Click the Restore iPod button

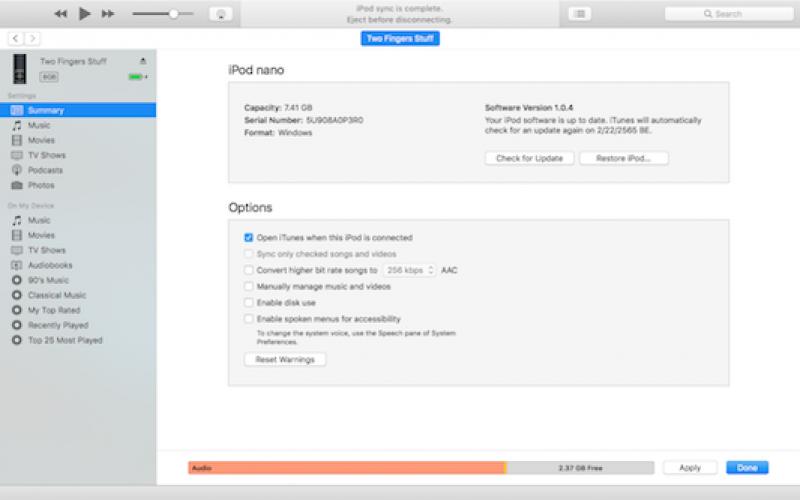click(623, 158)
